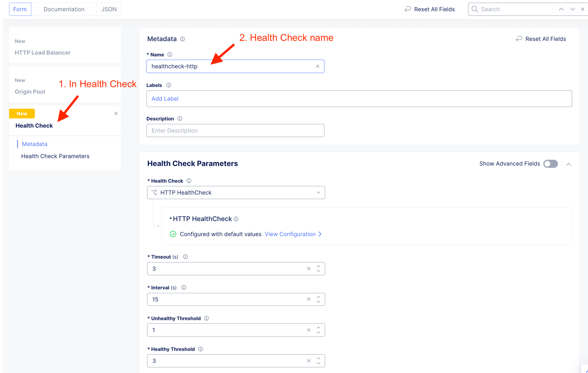Viewport: 588px width, 373px height.
Task: Switch to the Documentation tab
Action: pos(64,9)
